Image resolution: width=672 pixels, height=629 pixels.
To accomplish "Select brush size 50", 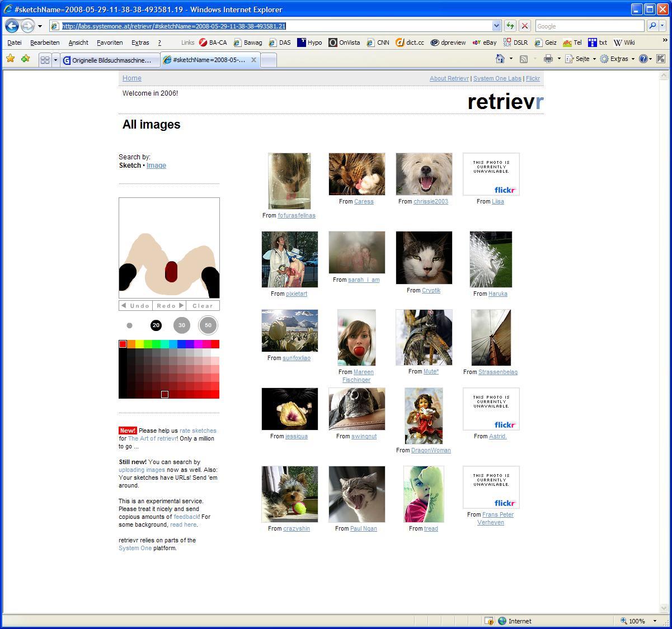I will (x=208, y=325).
